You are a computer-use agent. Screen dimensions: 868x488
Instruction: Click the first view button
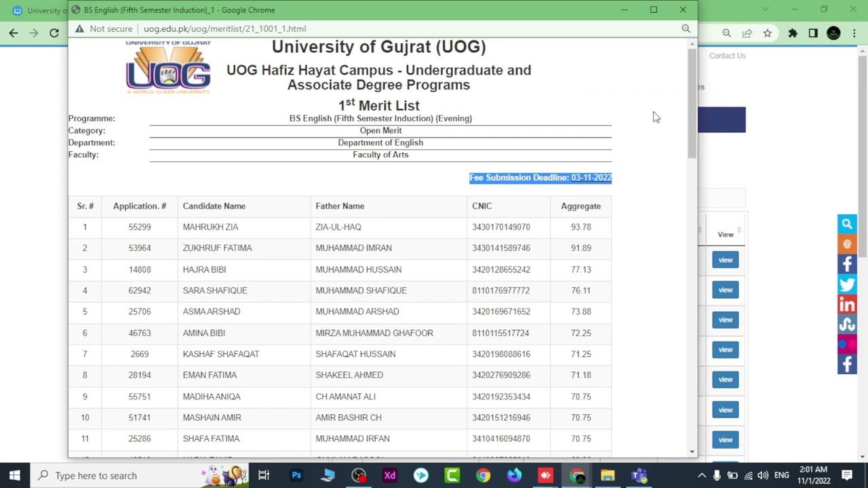coord(725,260)
